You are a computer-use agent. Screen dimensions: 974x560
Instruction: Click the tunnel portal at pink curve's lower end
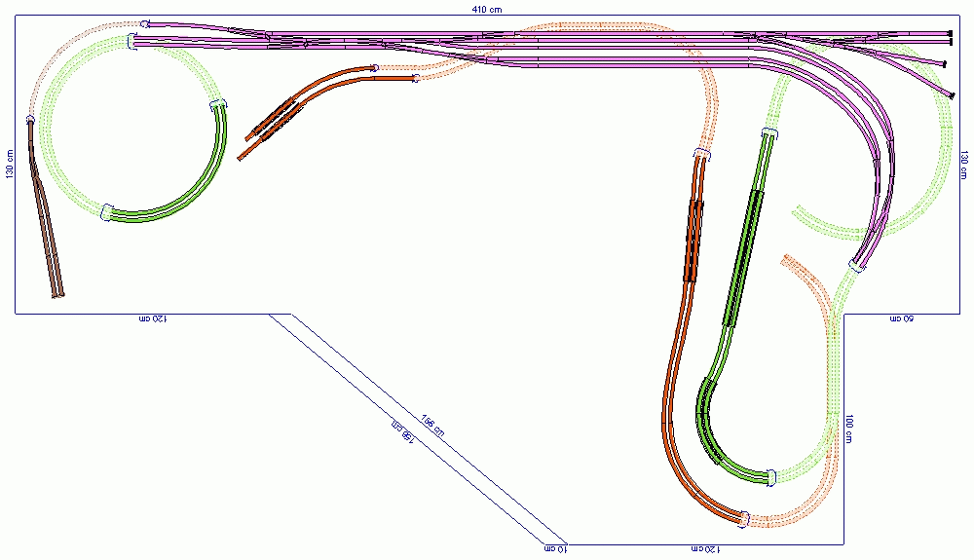coord(856,266)
